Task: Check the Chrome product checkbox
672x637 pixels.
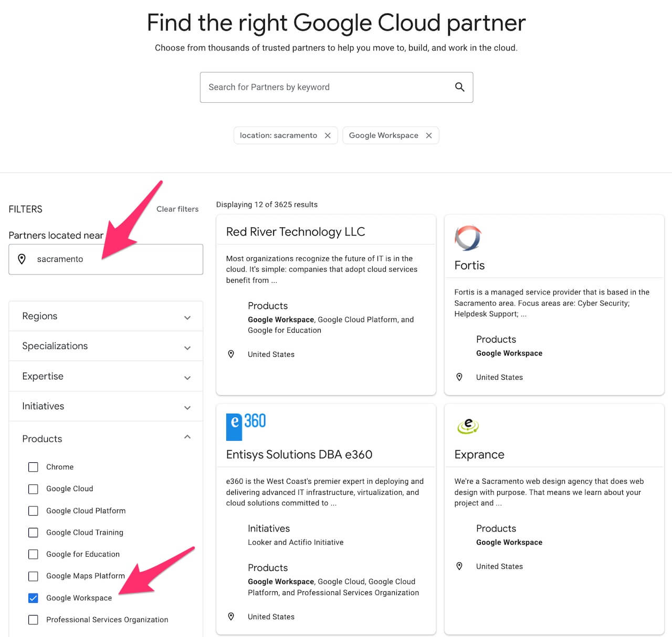Action: pyautogui.click(x=33, y=467)
